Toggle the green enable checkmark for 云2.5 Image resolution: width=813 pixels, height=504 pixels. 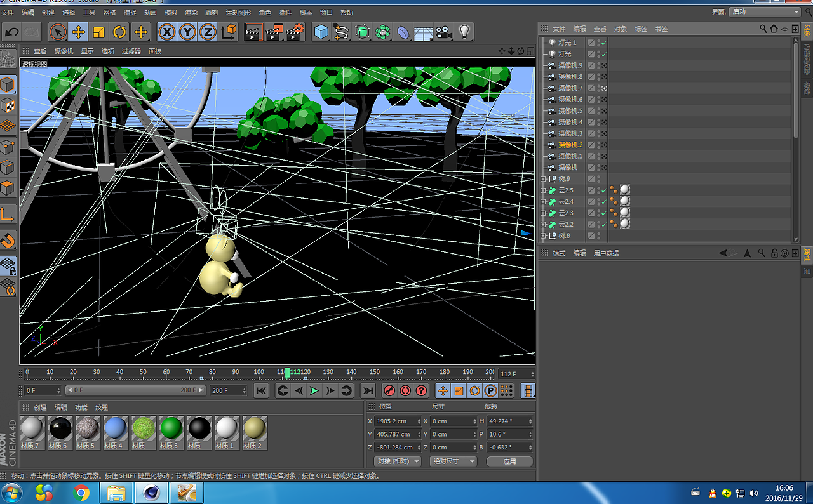tap(604, 190)
